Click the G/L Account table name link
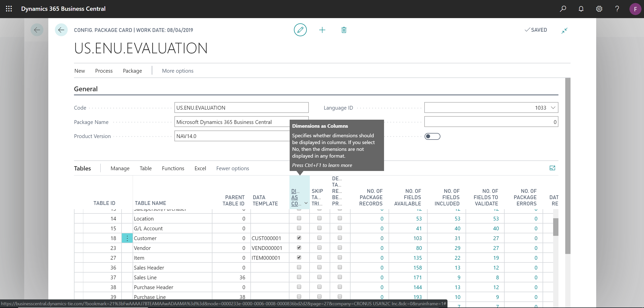This screenshot has width=644, height=308. (x=148, y=228)
